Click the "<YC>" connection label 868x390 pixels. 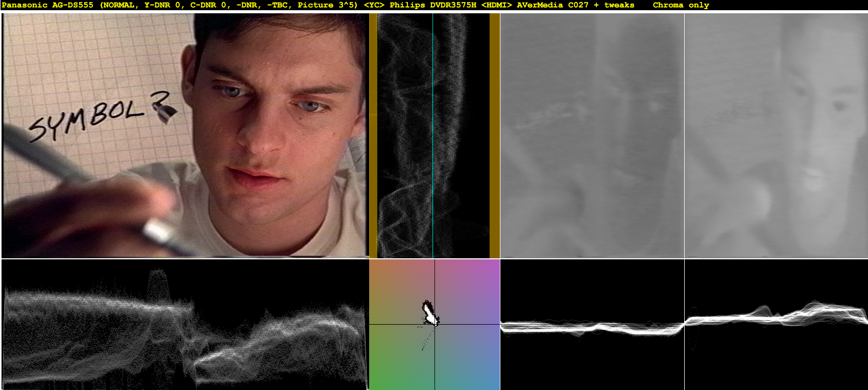[374, 5]
